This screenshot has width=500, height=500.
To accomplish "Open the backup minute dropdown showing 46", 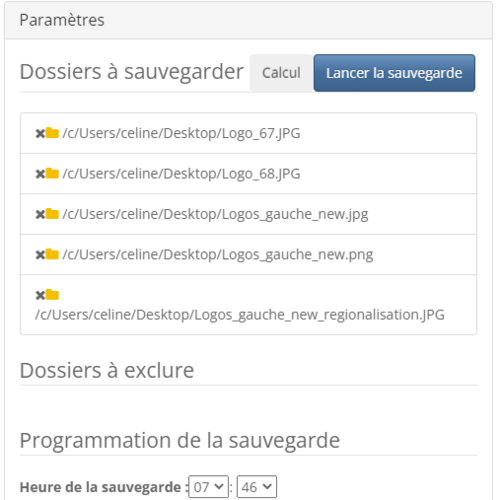I will click(257, 487).
